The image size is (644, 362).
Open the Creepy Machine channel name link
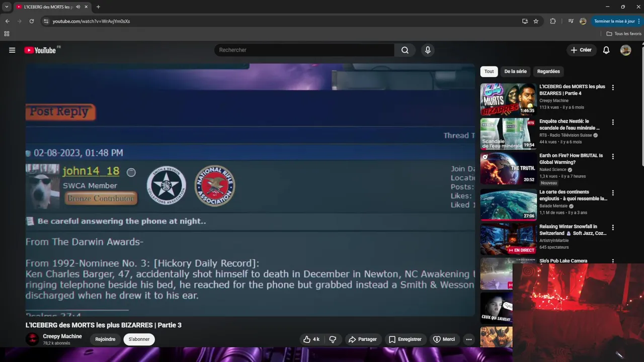(62, 336)
